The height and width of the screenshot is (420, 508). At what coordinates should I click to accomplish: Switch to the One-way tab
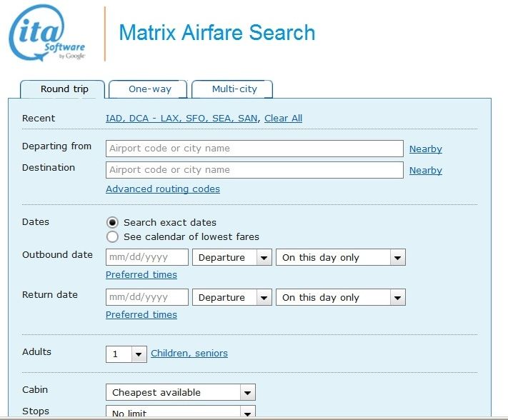[149, 89]
